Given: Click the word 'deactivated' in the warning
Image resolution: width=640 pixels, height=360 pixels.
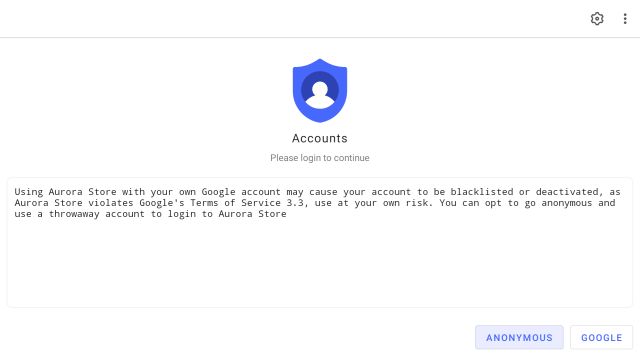Looking at the screenshot, I should (567, 192).
